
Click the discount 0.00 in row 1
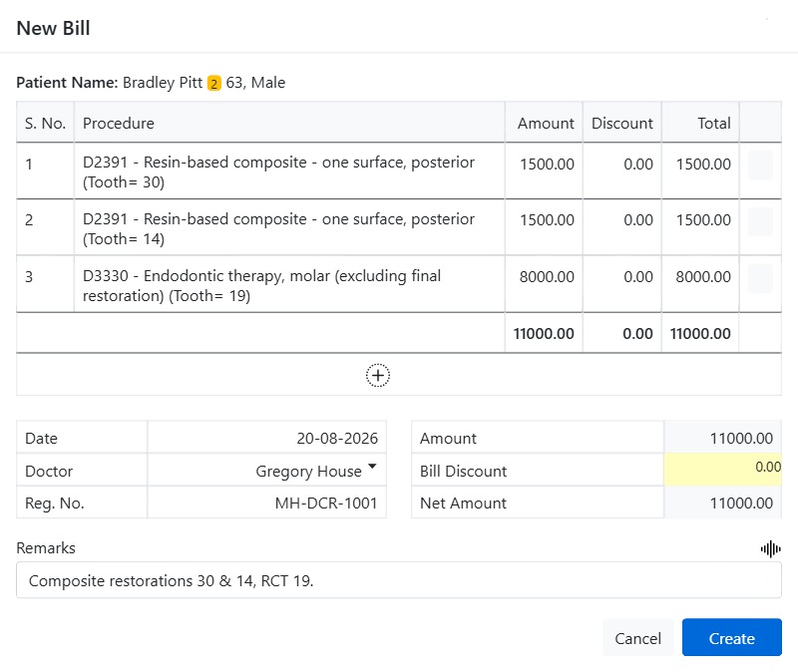click(x=638, y=165)
